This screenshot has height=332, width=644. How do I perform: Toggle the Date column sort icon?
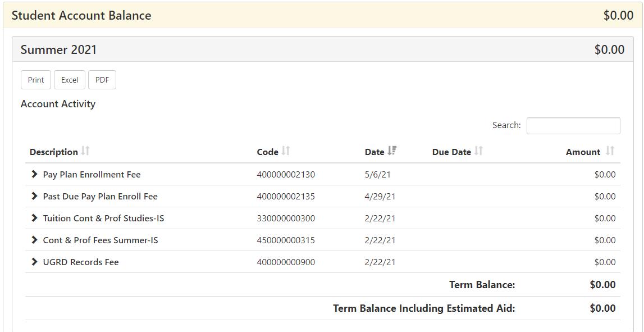[x=392, y=151]
